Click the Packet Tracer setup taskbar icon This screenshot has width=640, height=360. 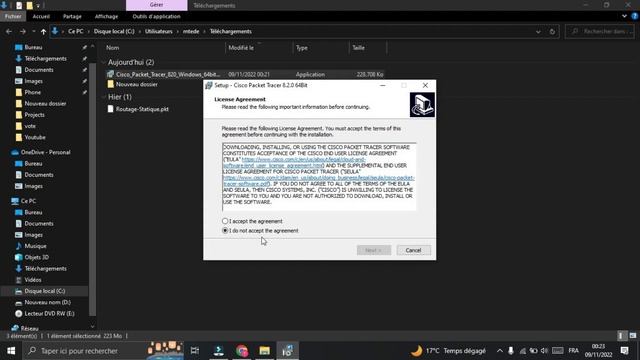(288, 351)
